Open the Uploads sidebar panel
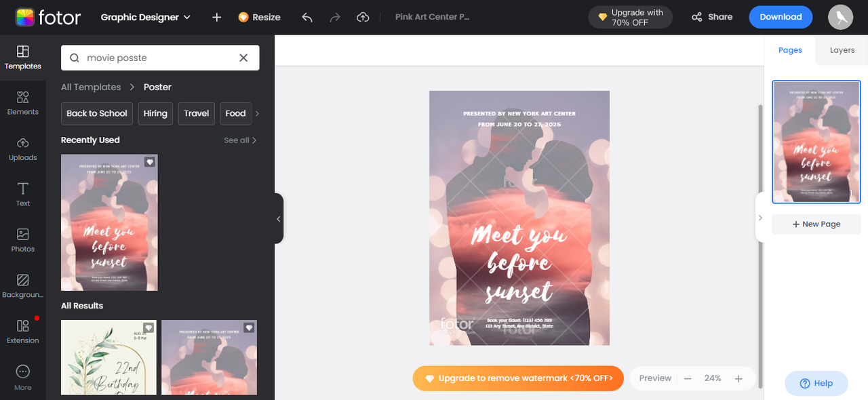This screenshot has height=400, width=868. tap(22, 149)
